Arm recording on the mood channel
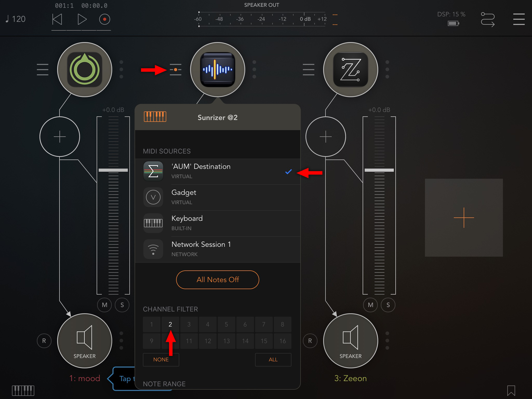This screenshot has width=532, height=399. click(x=44, y=341)
